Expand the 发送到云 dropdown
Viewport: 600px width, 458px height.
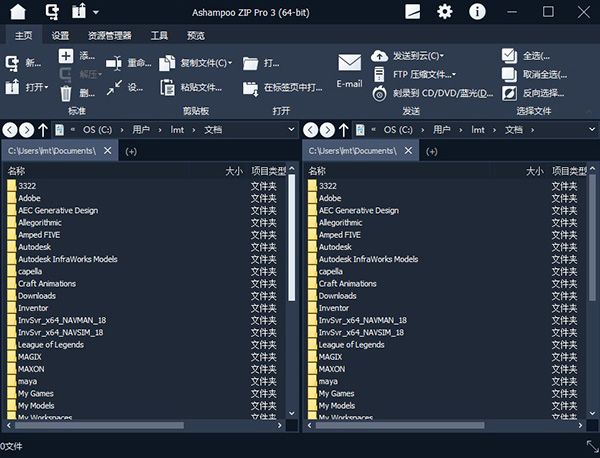tap(442, 56)
